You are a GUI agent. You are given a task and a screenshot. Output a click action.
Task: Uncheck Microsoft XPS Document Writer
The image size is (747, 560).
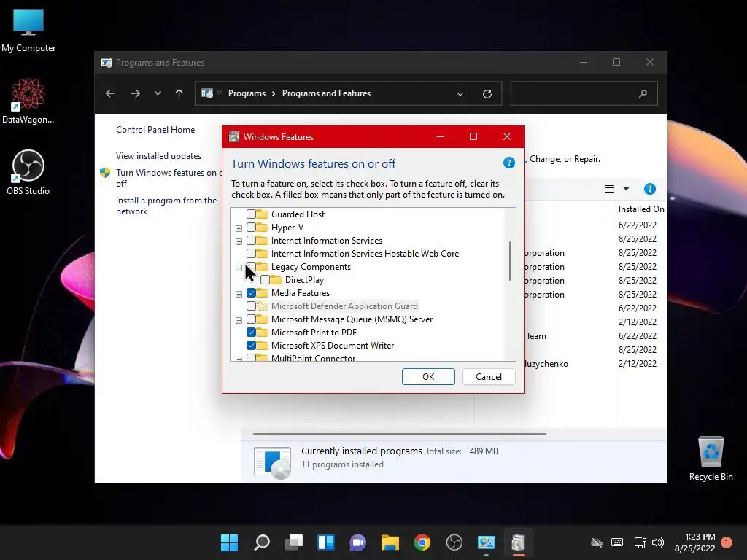(251, 345)
